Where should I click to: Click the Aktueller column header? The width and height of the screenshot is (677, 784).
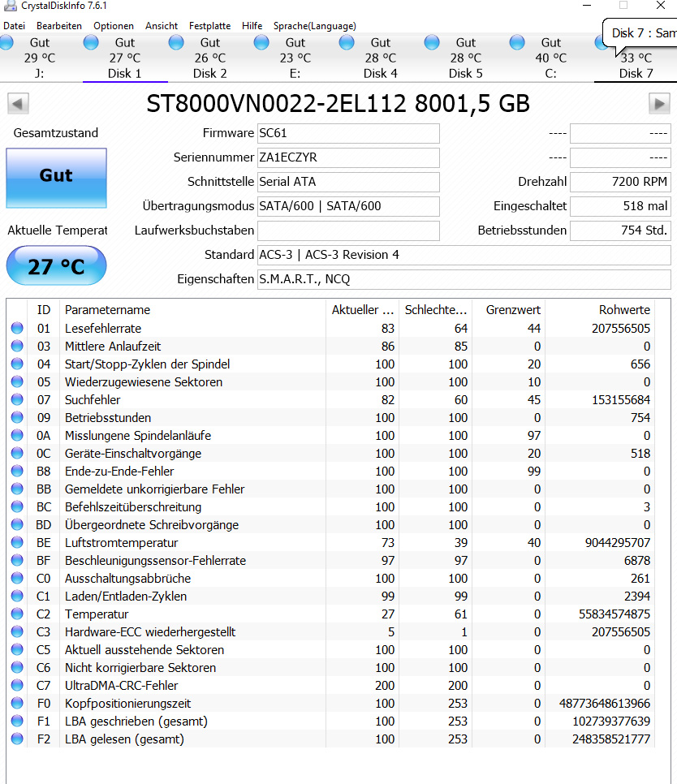click(x=363, y=310)
